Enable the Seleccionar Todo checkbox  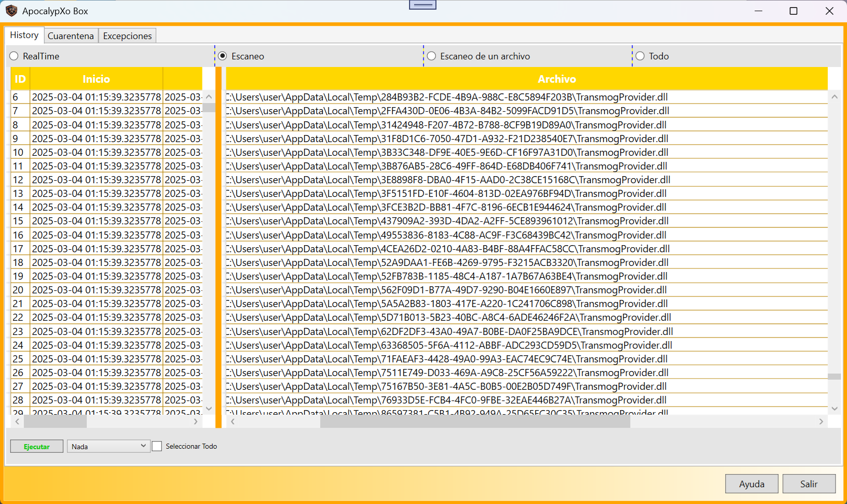point(157,446)
